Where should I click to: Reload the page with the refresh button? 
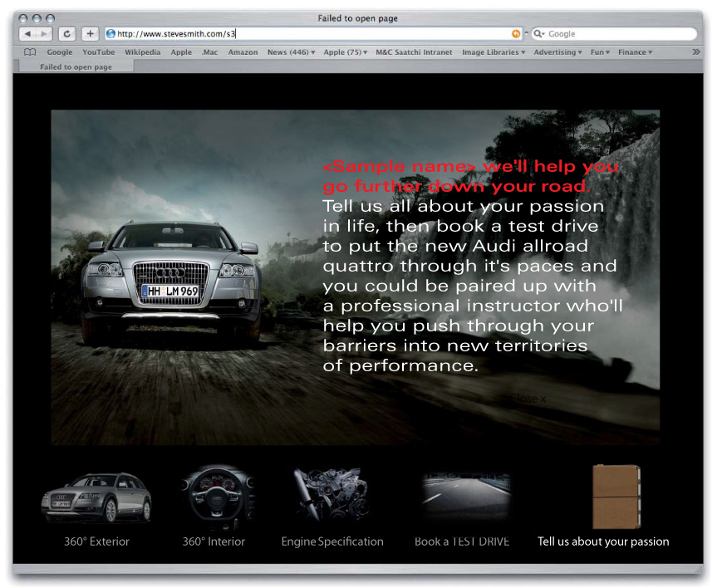click(67, 33)
